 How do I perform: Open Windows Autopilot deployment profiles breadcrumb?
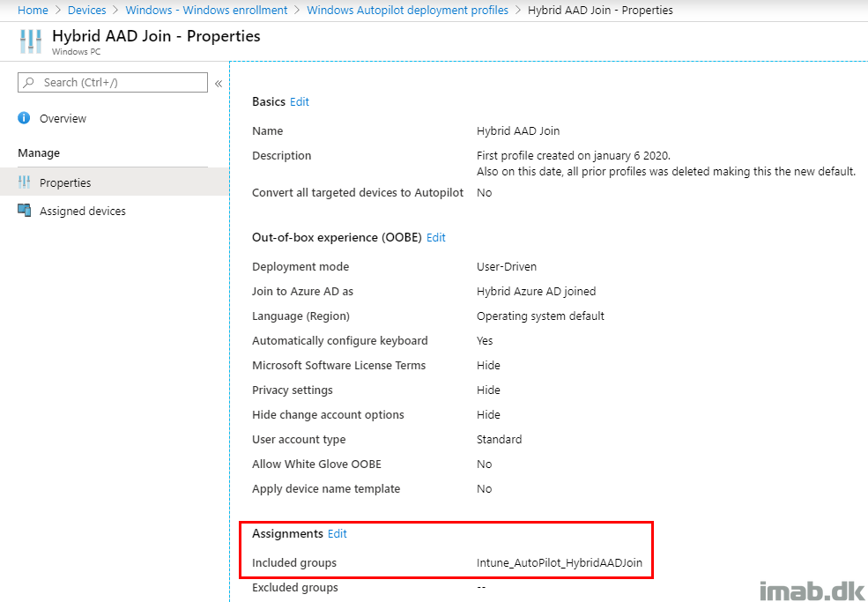[x=407, y=10]
